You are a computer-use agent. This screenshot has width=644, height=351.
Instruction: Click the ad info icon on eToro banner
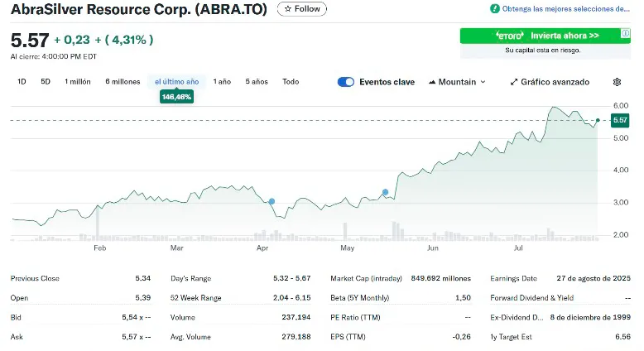(626, 34)
